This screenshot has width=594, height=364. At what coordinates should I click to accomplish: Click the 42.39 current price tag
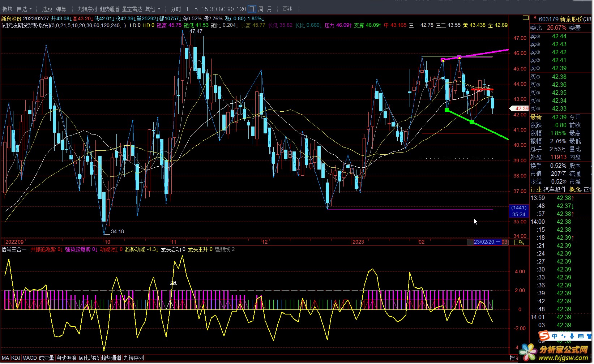coord(519,108)
